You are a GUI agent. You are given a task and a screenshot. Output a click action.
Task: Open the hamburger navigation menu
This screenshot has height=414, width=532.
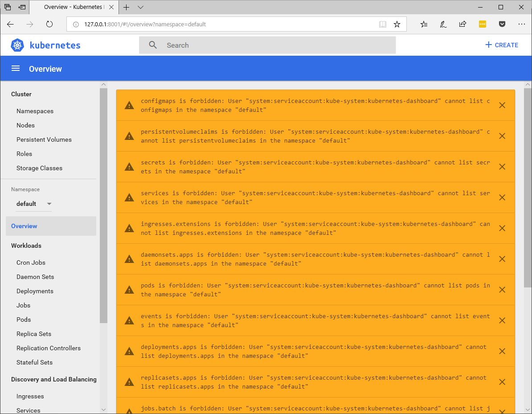[x=16, y=69]
